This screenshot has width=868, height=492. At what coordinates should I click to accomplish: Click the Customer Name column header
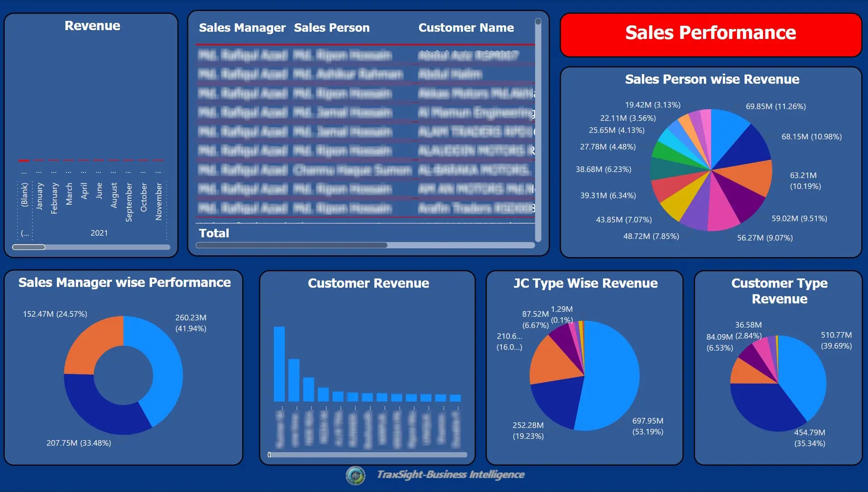(x=466, y=28)
